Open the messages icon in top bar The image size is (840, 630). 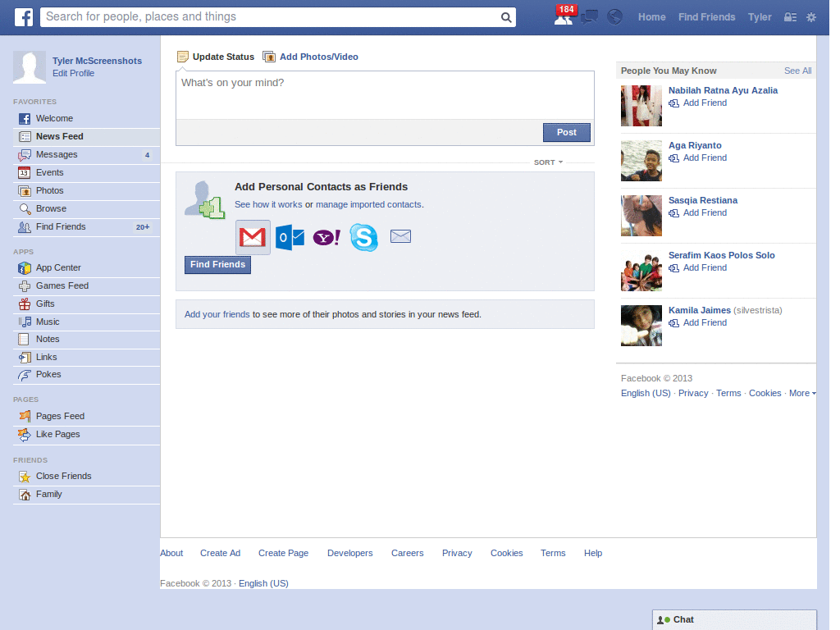pyautogui.click(x=589, y=17)
